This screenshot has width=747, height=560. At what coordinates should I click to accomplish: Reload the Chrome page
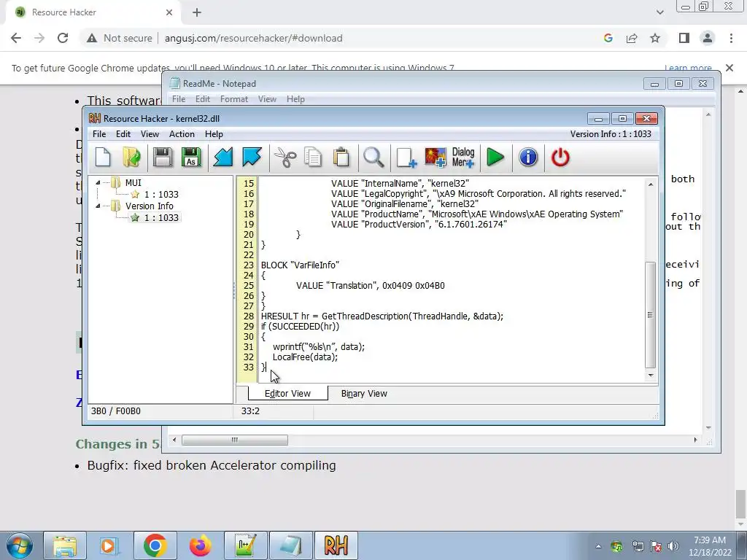pos(63,38)
